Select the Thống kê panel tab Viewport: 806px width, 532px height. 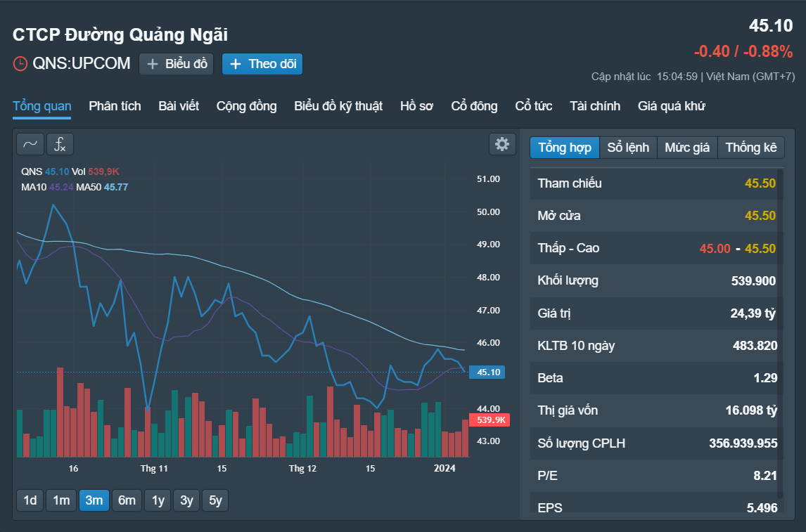click(x=751, y=148)
